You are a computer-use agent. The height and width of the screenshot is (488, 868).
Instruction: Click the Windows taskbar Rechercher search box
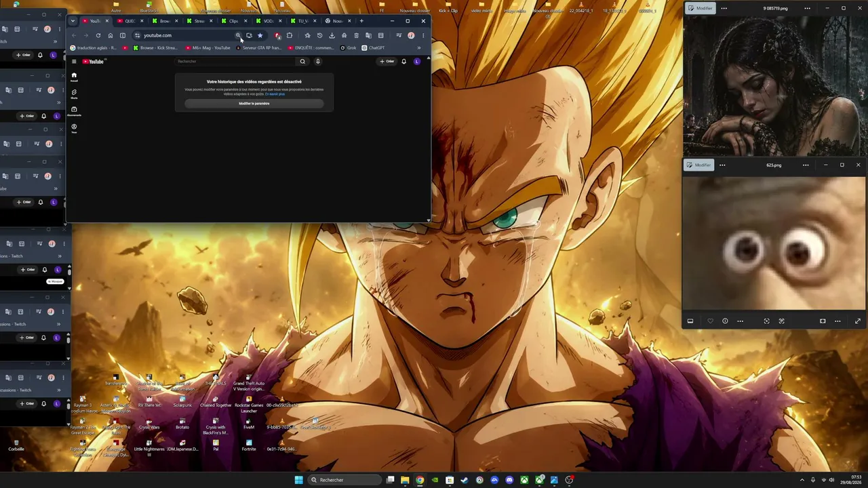[344, 480]
